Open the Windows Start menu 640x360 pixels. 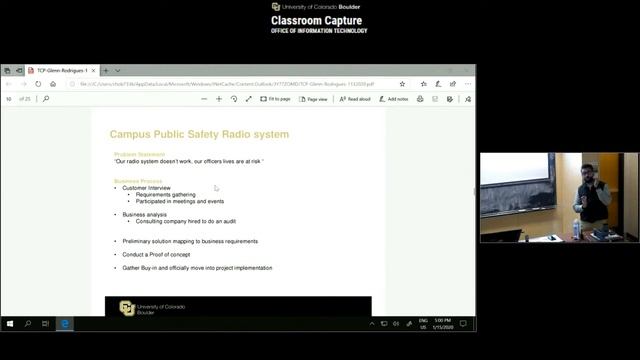[10, 324]
